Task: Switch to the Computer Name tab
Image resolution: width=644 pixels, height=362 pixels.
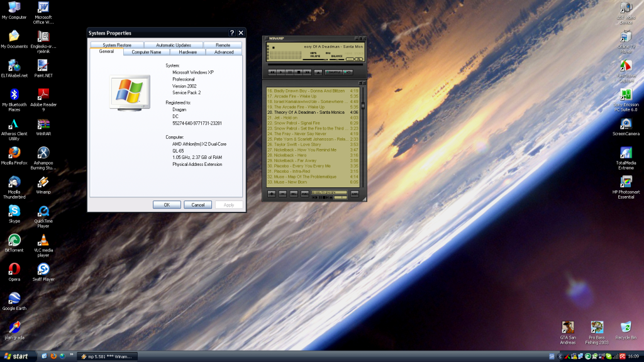Action: pyautogui.click(x=146, y=52)
